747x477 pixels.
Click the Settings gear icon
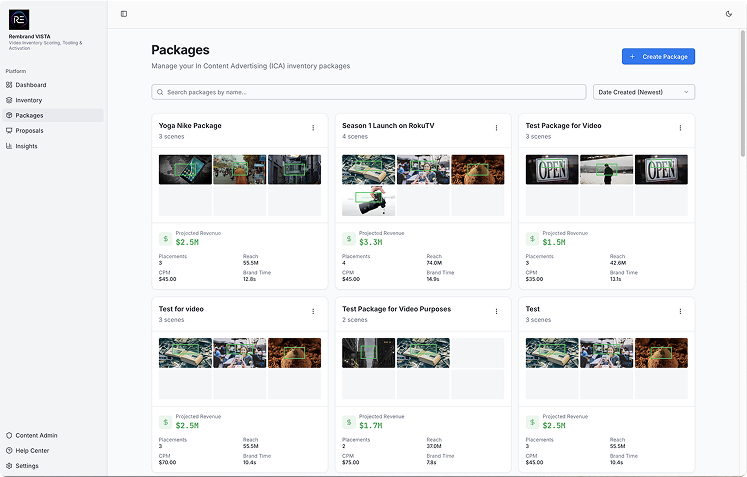9,466
